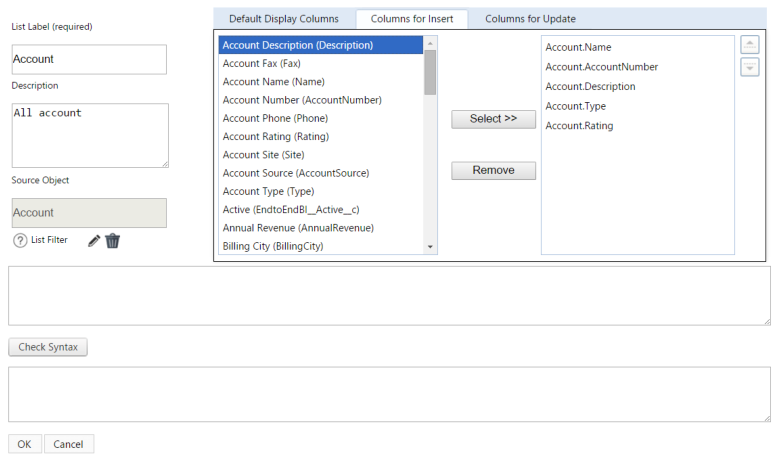Select Account Type (Type) in list
This screenshot has width=775, height=459.
(321, 191)
